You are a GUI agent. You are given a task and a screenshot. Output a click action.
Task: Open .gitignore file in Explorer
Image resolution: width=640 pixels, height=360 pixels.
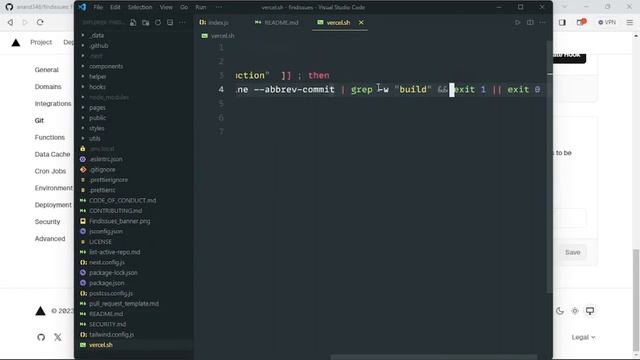(102, 169)
